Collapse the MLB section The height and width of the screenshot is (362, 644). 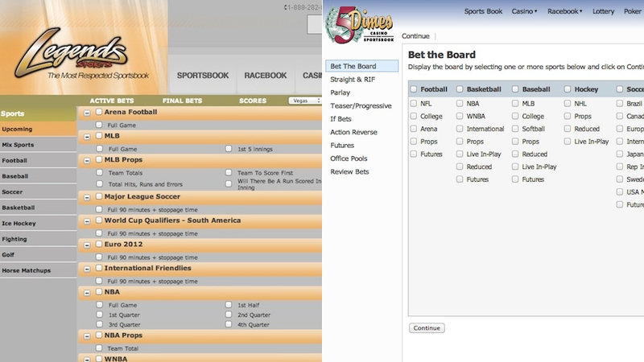point(87,136)
